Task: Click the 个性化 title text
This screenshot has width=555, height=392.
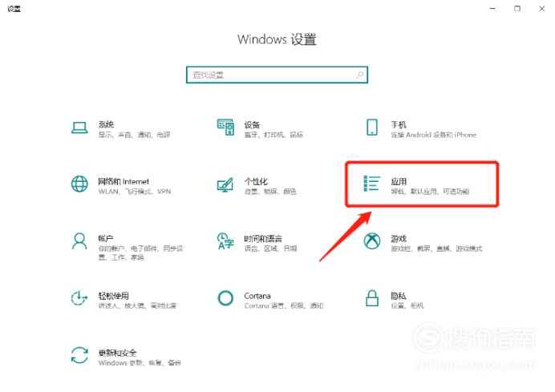Action: pos(256,181)
